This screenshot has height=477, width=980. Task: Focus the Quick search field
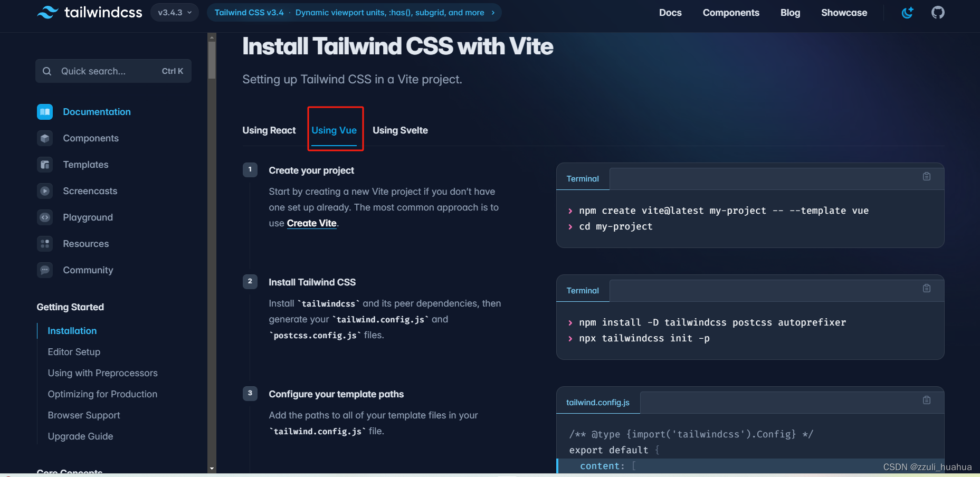click(113, 71)
